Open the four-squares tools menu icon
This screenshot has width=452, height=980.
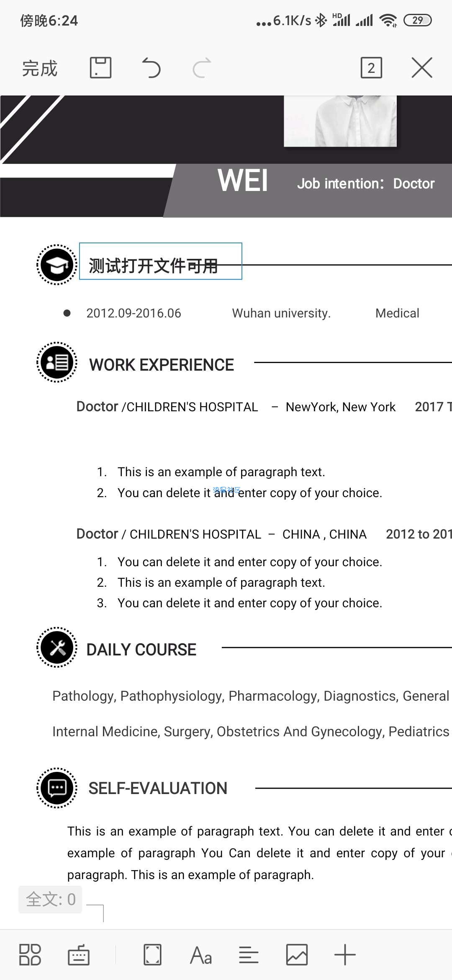coord(30,955)
